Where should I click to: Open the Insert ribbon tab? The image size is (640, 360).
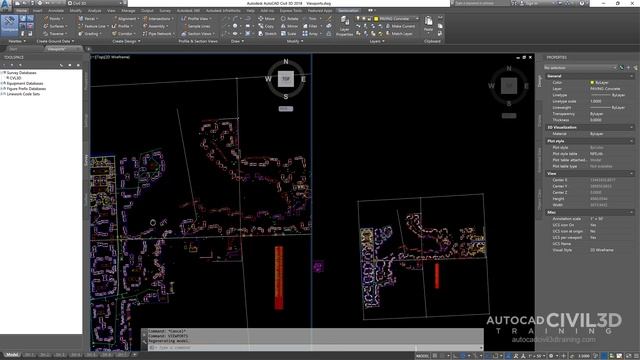coord(37,11)
